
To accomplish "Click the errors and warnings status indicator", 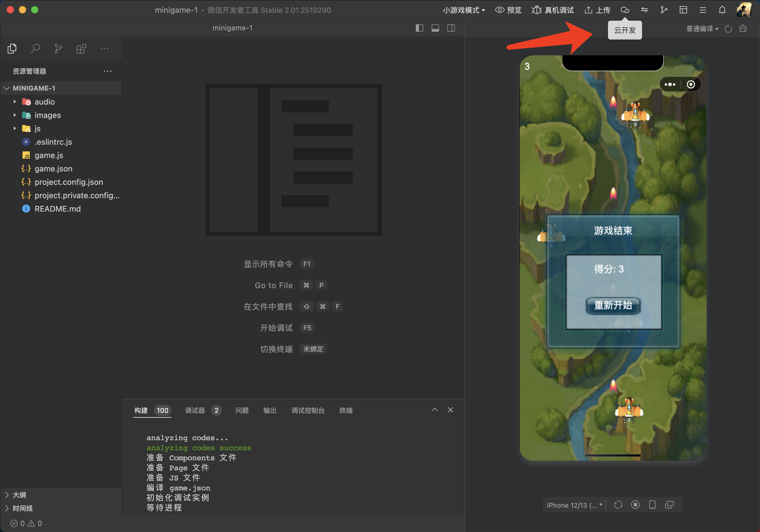I will click(x=26, y=523).
